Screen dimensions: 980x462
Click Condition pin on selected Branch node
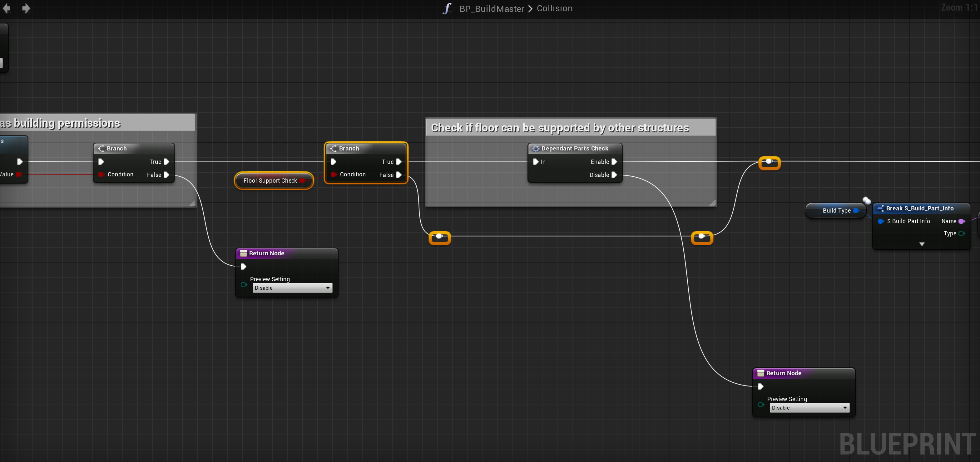tap(334, 174)
